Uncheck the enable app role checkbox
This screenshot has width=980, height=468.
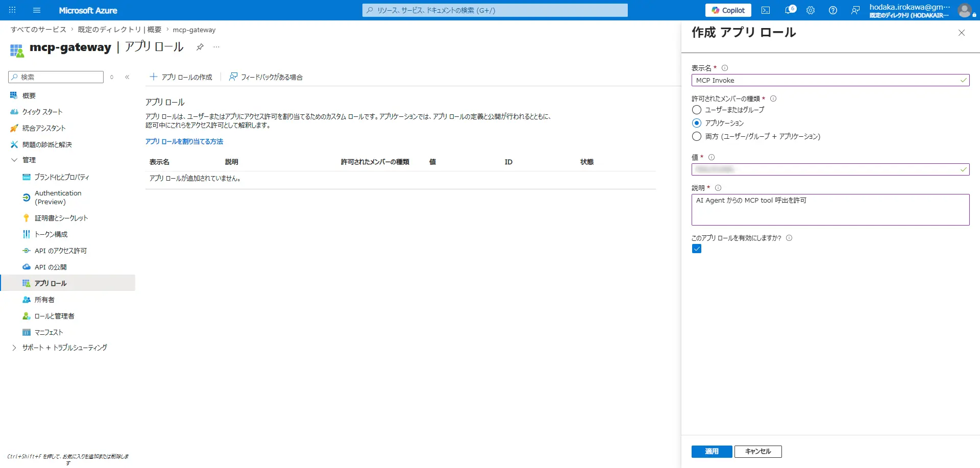697,249
